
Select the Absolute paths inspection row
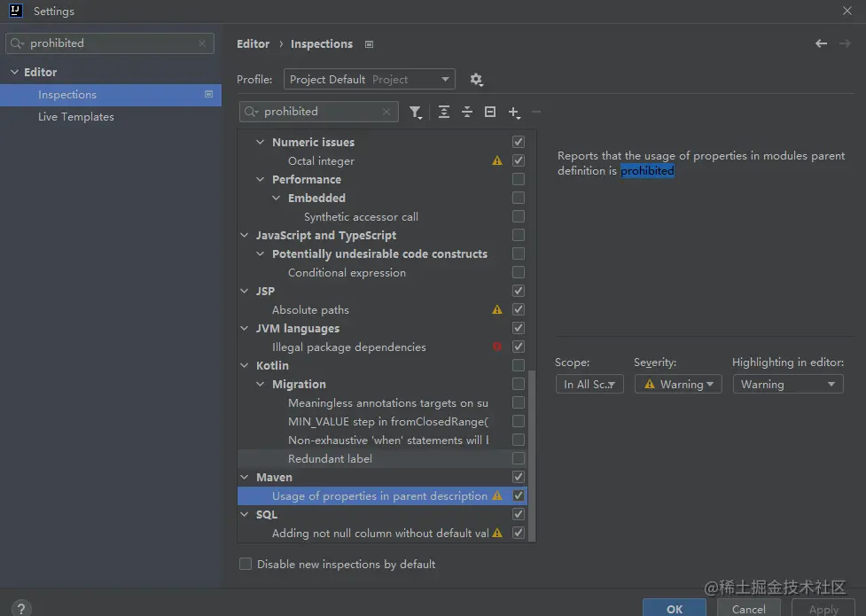coord(382,309)
